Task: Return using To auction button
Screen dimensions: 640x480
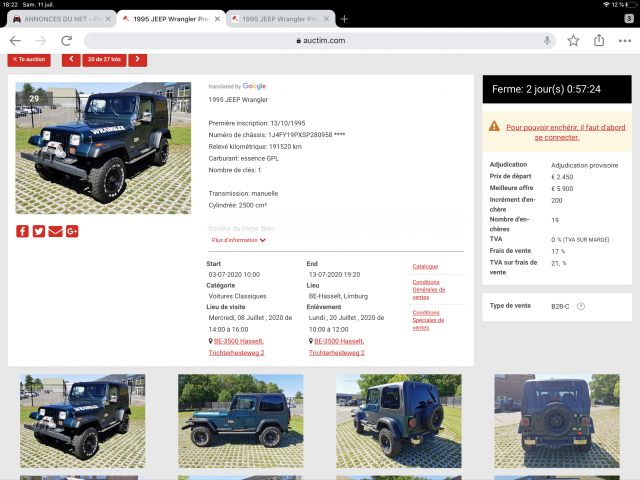Action: coord(29,60)
